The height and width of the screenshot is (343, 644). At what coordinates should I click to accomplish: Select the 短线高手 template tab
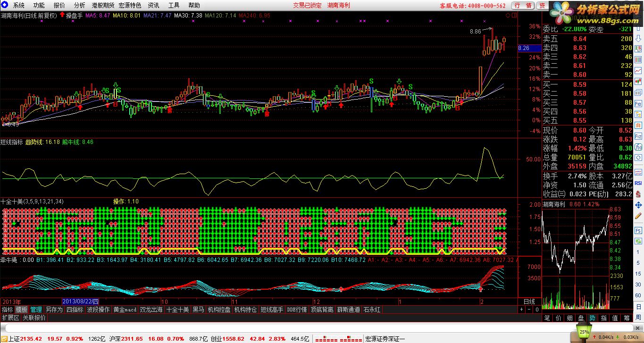(272, 310)
